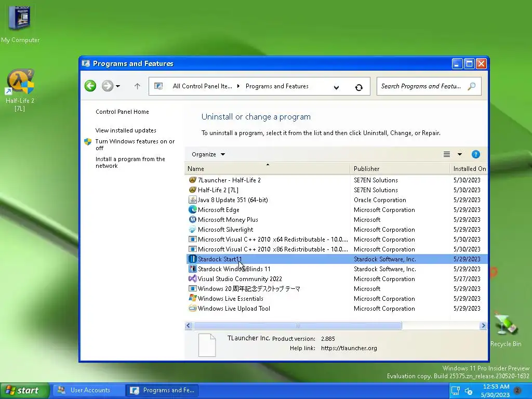Open the Organize dropdown menu
The height and width of the screenshot is (399, 532).
pyautogui.click(x=208, y=154)
